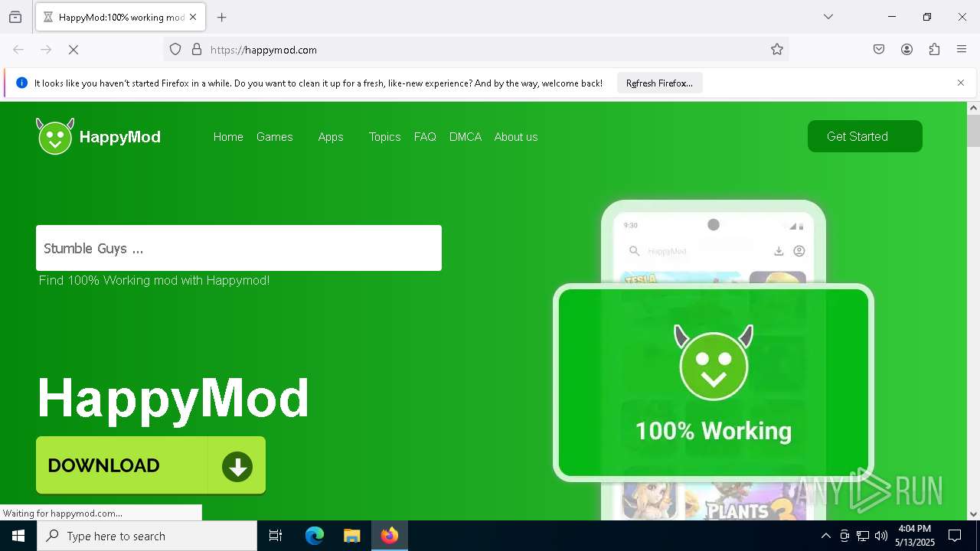
Task: Click the Get Started button
Action: click(864, 136)
